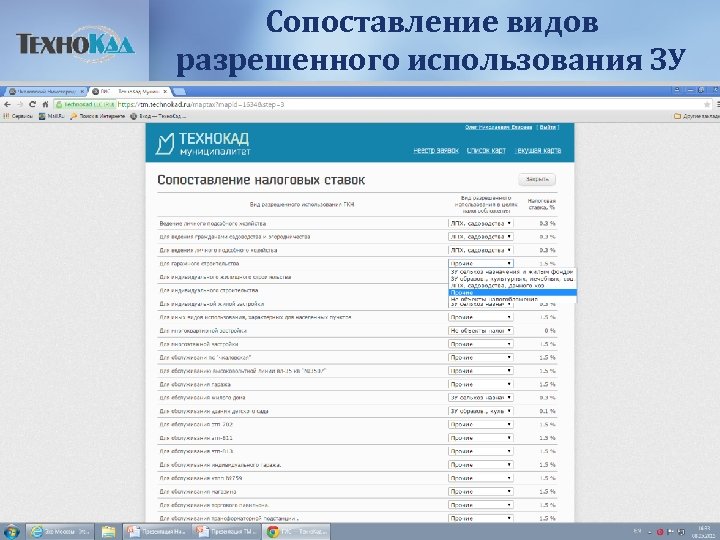Switch to Internet Explorer taskbar window
Screen dimensions: 720x540
tap(60, 531)
